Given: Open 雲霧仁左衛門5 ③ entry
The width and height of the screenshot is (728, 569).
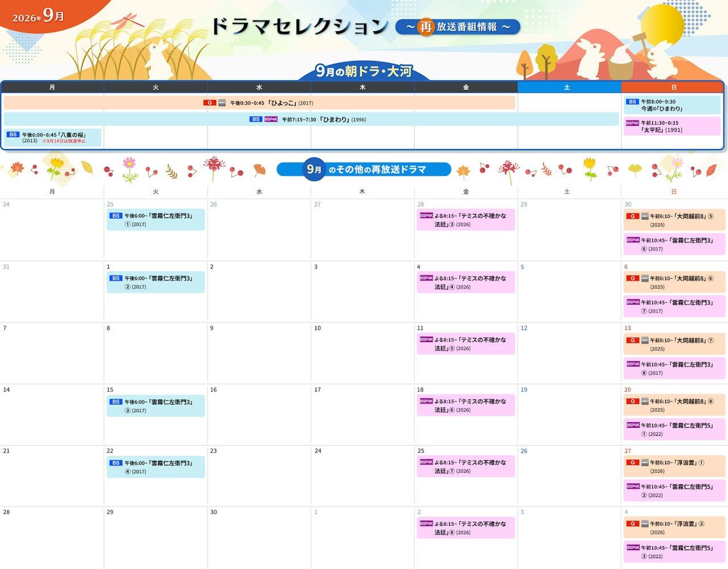Looking at the screenshot, I should coord(675,552).
